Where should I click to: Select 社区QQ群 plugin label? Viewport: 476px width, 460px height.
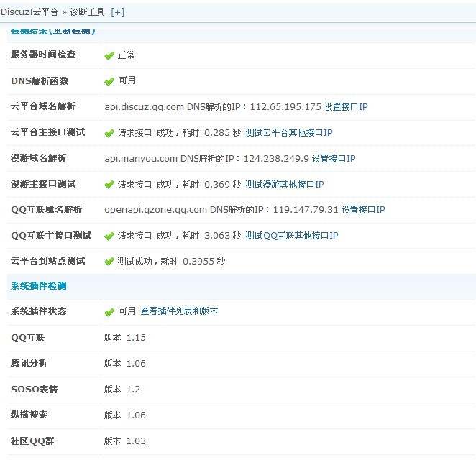[x=32, y=441]
